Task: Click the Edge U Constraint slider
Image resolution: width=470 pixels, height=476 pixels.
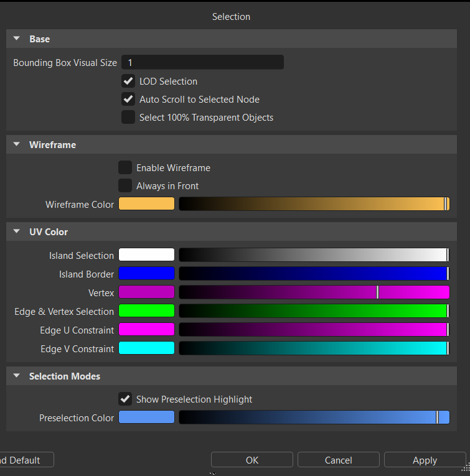Action: pos(314,330)
